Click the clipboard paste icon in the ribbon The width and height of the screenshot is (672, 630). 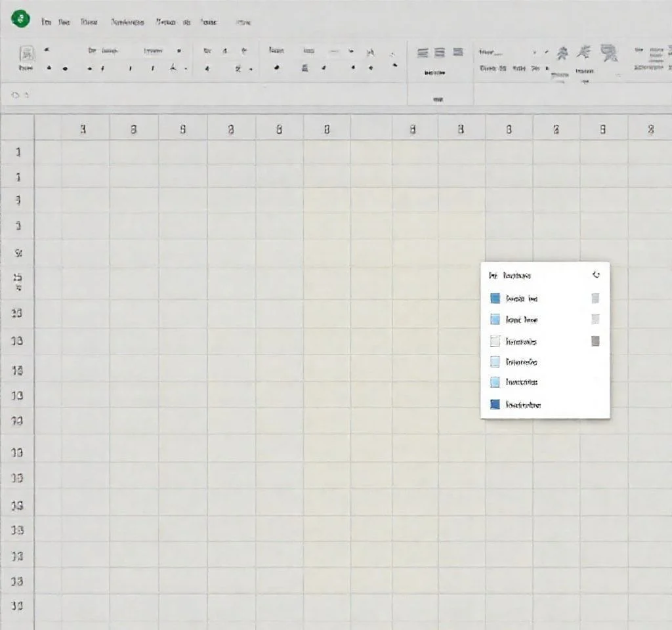(x=27, y=52)
